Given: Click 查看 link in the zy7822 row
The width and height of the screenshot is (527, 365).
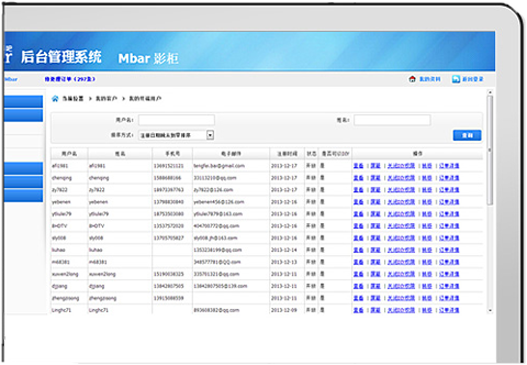Looking at the screenshot, I should click(358, 190).
